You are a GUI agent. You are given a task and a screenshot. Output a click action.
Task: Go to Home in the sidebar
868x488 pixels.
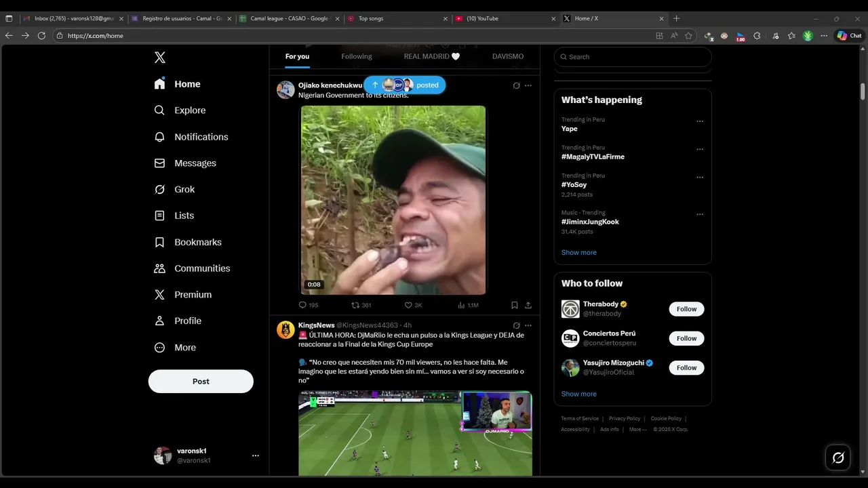click(178, 84)
